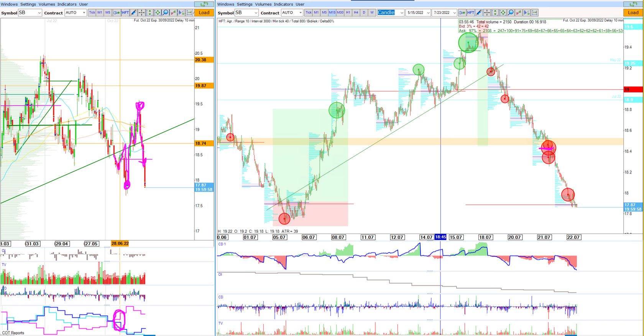The width and height of the screenshot is (644, 336).
Task: Click the horizontal range measure icon in right toolbar
Action: (535, 13)
